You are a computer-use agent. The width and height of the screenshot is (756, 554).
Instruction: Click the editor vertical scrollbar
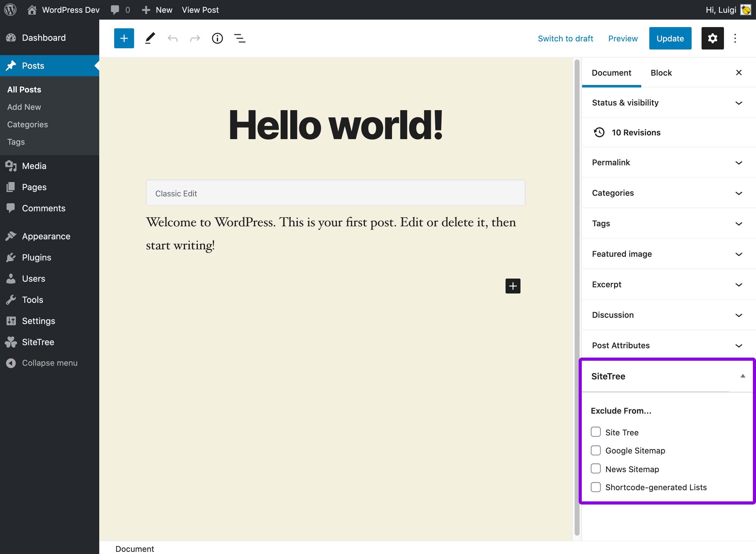(576, 297)
